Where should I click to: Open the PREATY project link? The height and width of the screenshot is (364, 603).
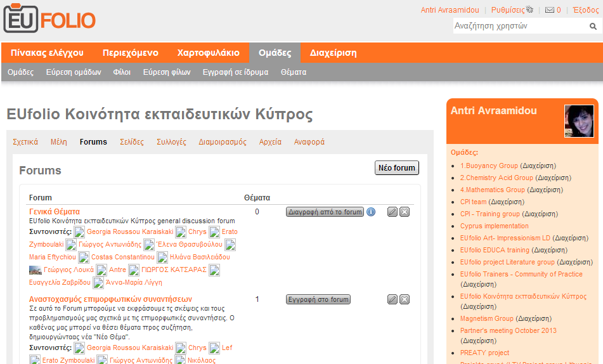click(x=485, y=353)
